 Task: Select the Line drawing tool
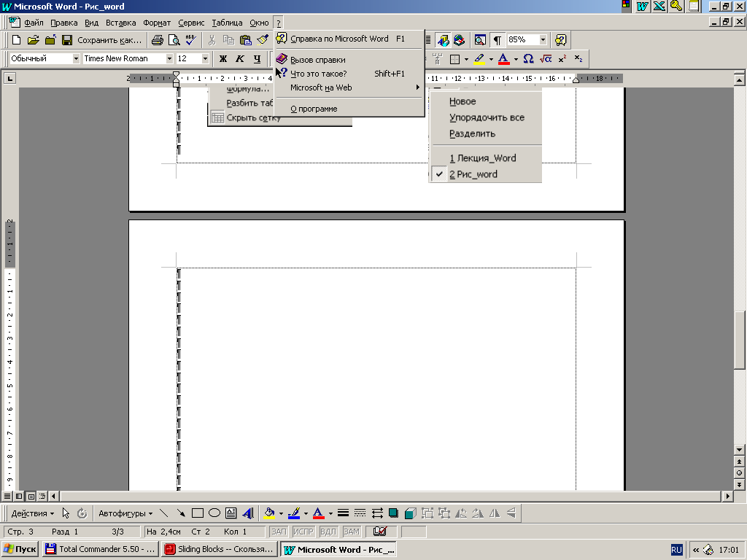[164, 513]
